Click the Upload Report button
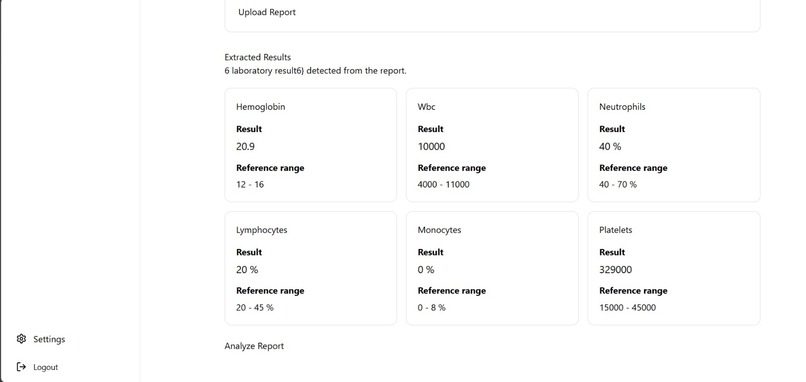Screen dimensions: 806x382 (267, 12)
